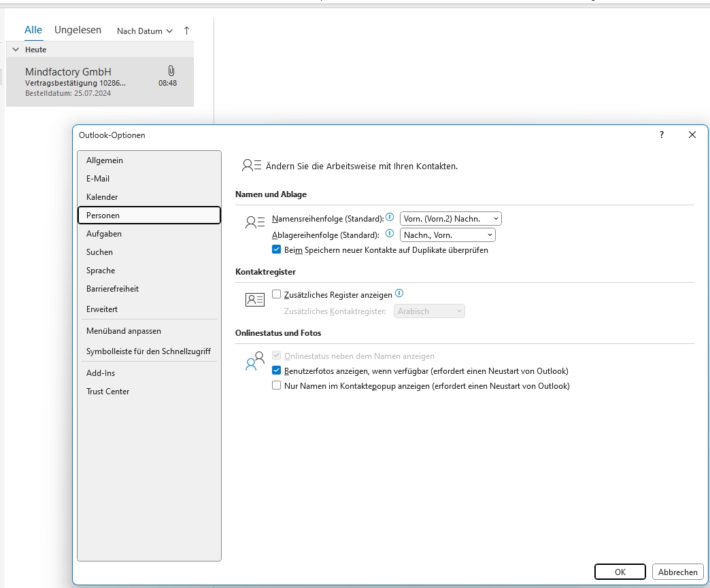Click the 08:48 timestamp on the email

(x=167, y=83)
